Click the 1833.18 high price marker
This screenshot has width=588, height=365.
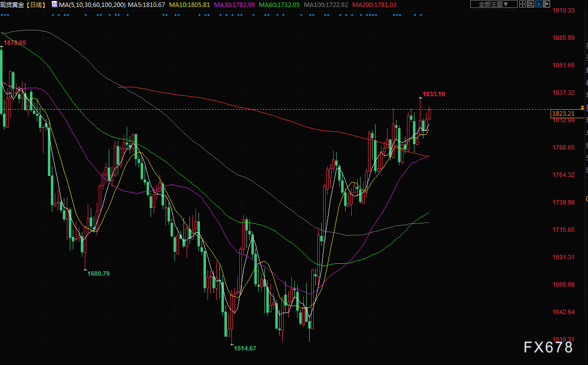[x=433, y=94]
